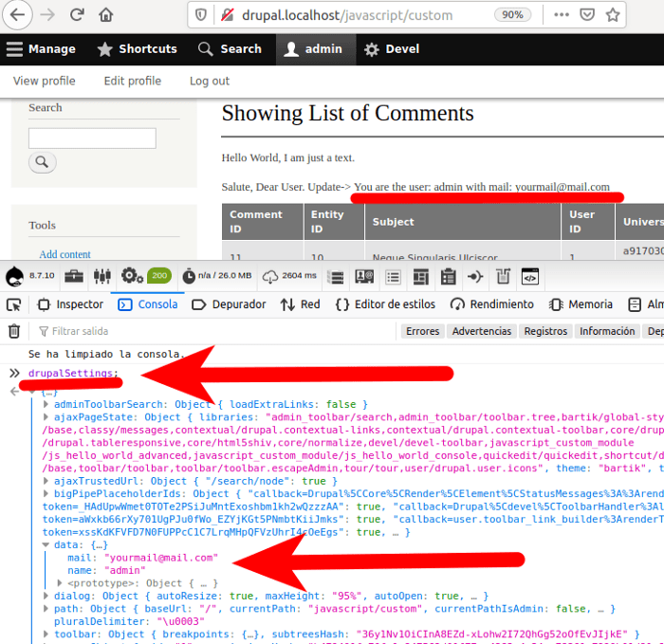Click the View profile link

[44, 81]
